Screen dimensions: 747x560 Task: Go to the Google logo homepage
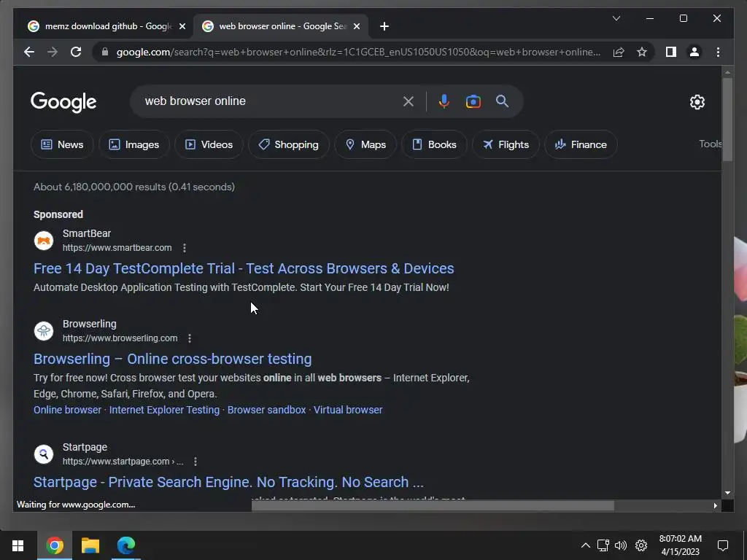tap(63, 102)
